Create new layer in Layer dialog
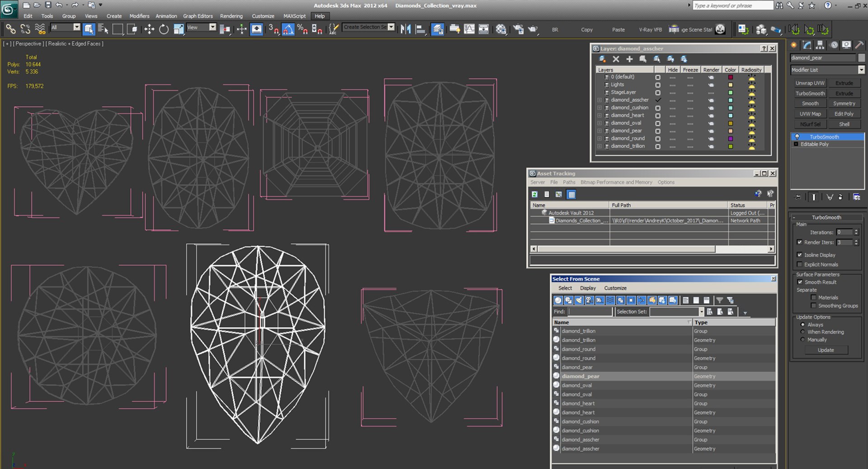 click(x=602, y=59)
